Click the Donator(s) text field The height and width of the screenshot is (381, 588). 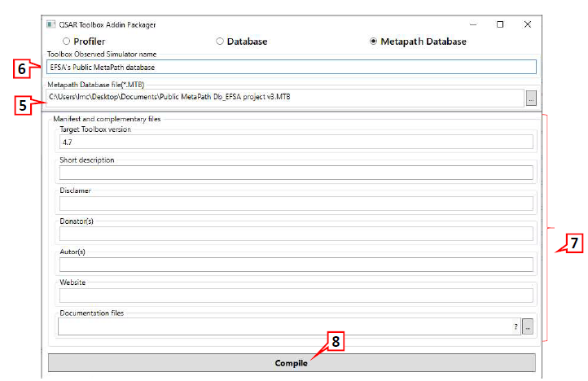[296, 234]
